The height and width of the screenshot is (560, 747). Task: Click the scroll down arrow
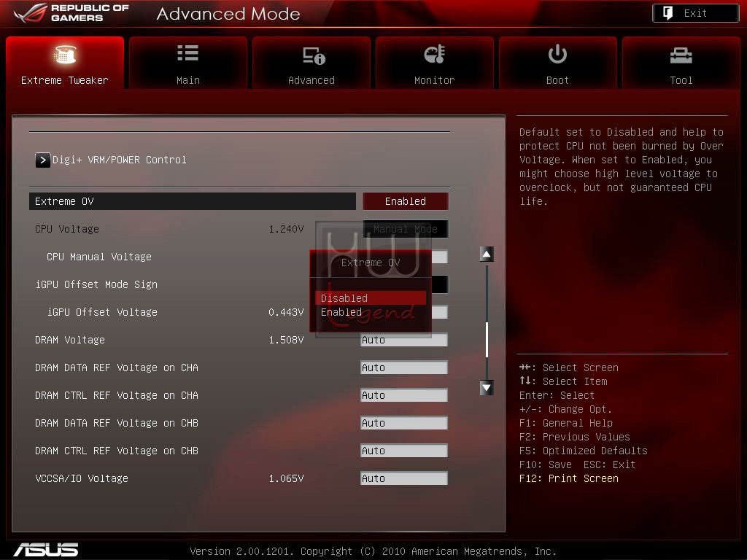(487, 388)
